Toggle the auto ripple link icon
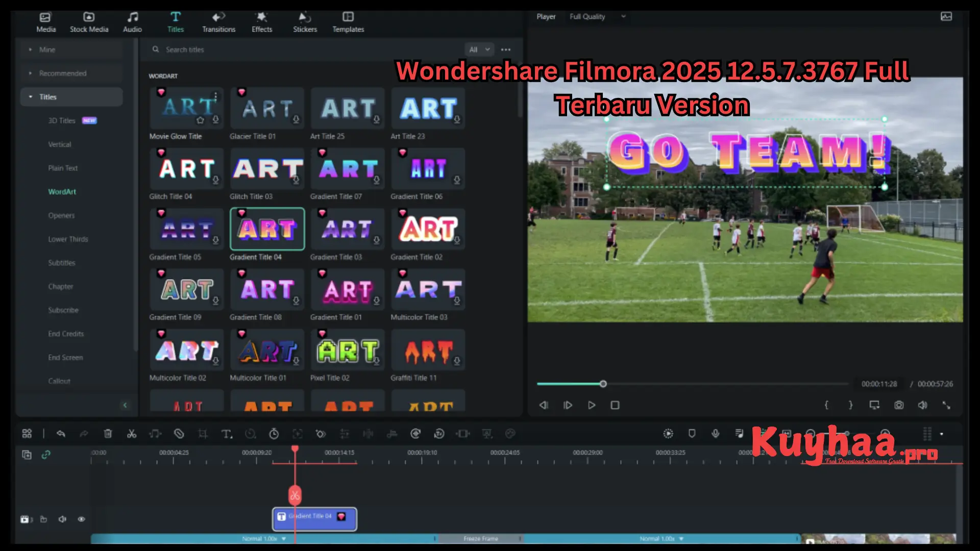Viewport: 980px width, 551px height. (x=46, y=455)
